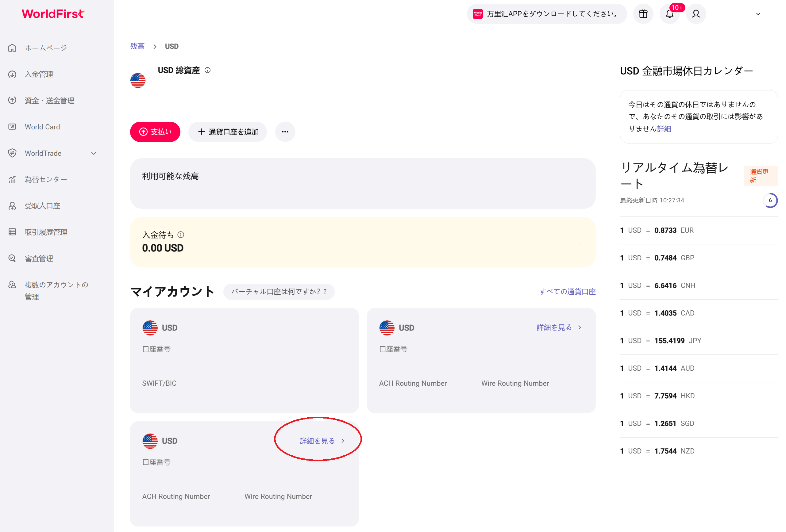Open 入金管理 in sidebar
The image size is (786, 532).
click(x=39, y=74)
